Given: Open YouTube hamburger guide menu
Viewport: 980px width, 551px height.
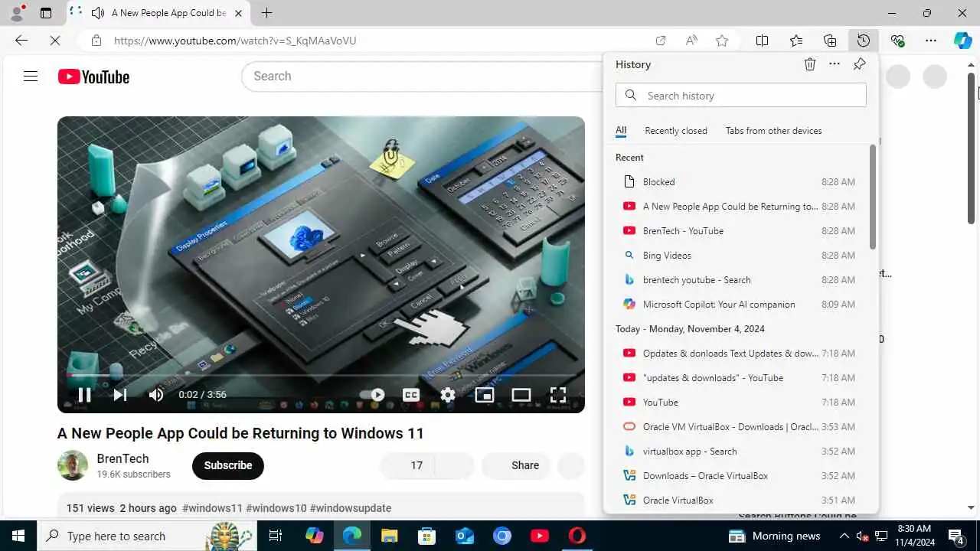Looking at the screenshot, I should [31, 77].
